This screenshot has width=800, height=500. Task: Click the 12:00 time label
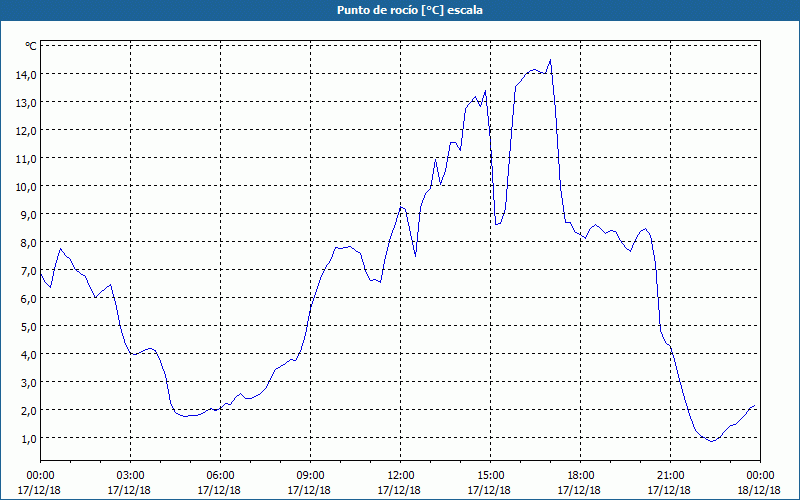[401, 476]
